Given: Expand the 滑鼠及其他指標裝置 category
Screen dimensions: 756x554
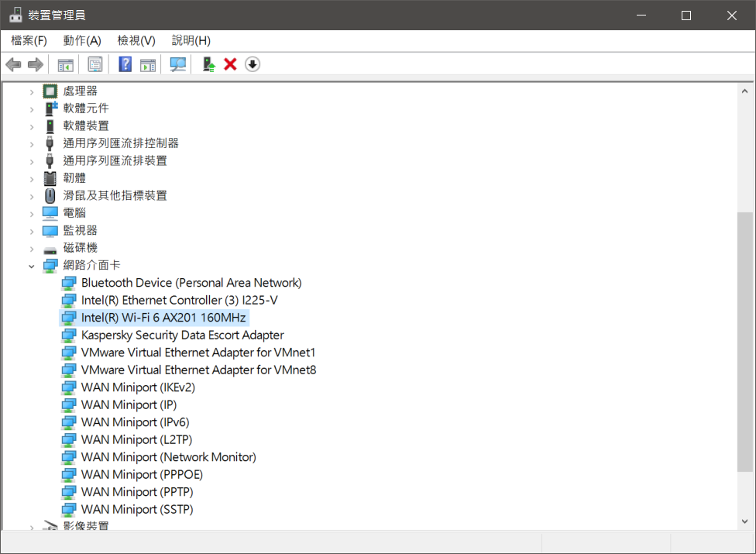Looking at the screenshot, I should click(32, 196).
